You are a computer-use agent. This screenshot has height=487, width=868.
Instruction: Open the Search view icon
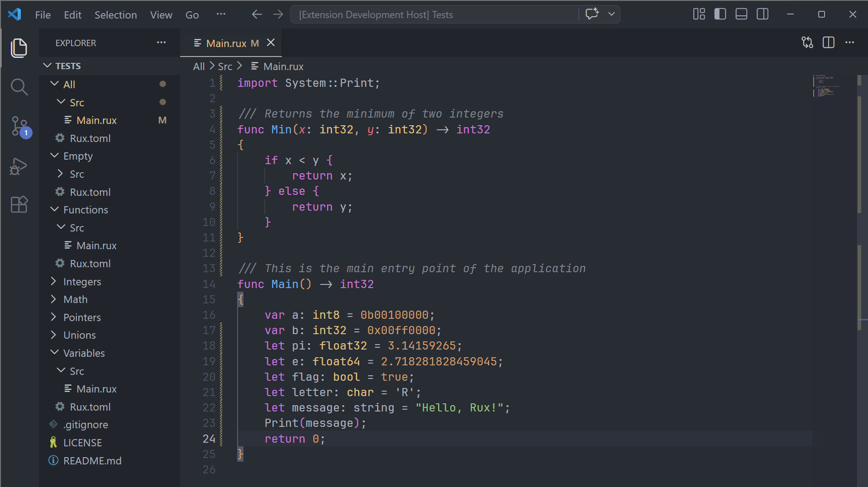[19, 87]
